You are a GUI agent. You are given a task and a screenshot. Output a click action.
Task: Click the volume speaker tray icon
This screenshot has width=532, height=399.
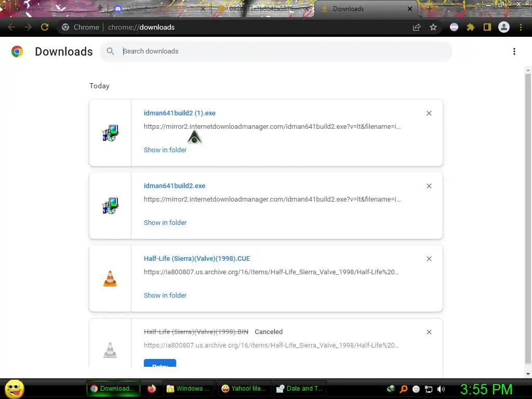tap(441, 389)
